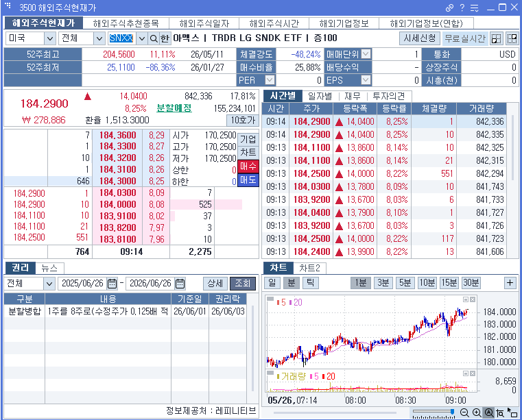
Task: Click the 상세 detail button
Action: [x=215, y=284]
